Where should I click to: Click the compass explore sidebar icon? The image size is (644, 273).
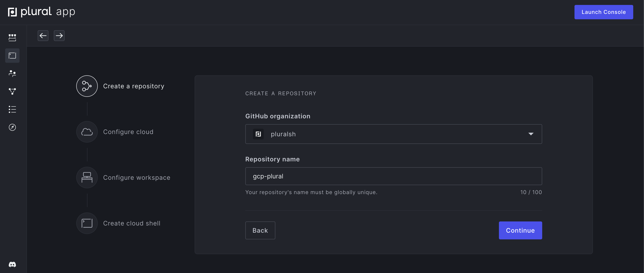[x=12, y=127]
